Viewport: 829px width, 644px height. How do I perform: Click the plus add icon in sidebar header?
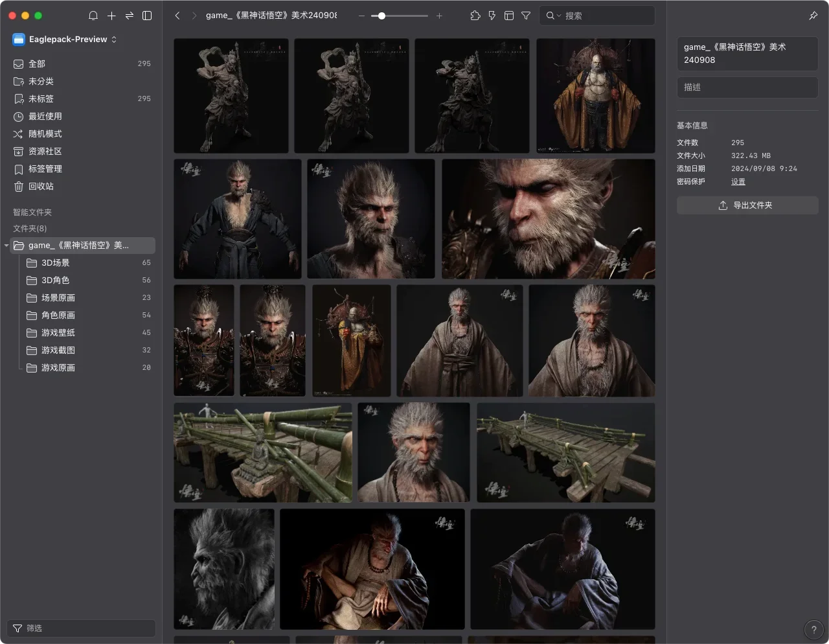tap(111, 16)
